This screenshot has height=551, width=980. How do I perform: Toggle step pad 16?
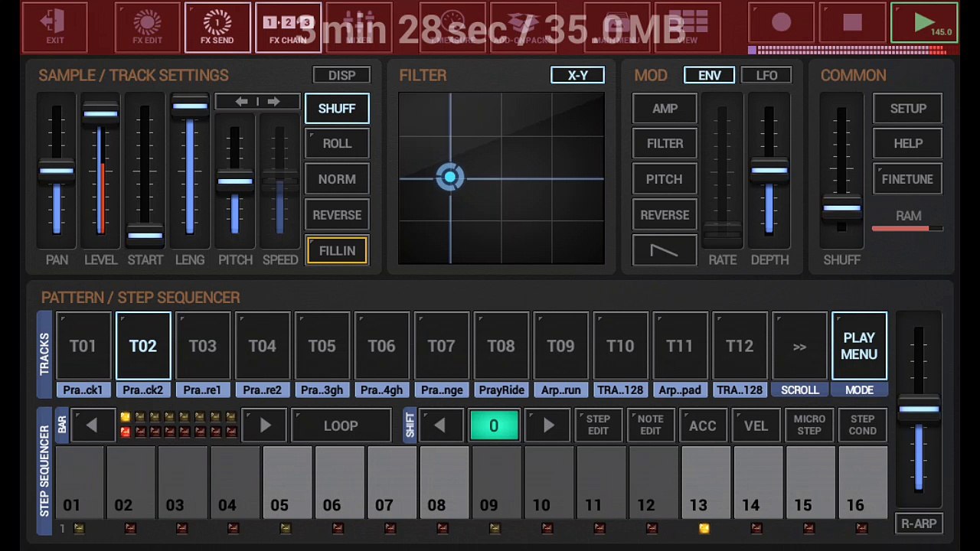pyautogui.click(x=862, y=482)
